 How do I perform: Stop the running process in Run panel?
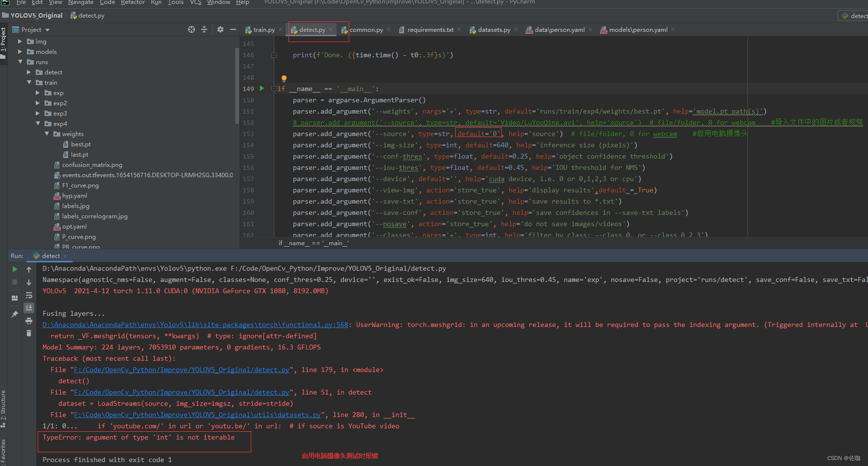tap(15, 282)
